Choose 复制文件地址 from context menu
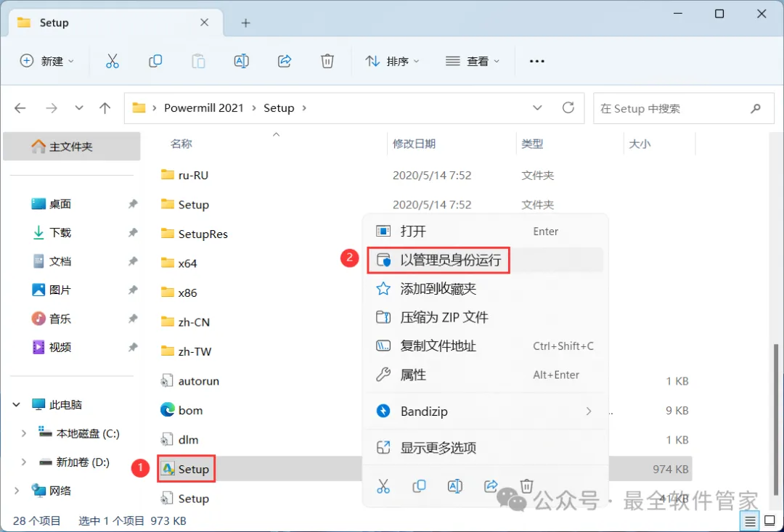This screenshot has width=784, height=532. coord(485,346)
